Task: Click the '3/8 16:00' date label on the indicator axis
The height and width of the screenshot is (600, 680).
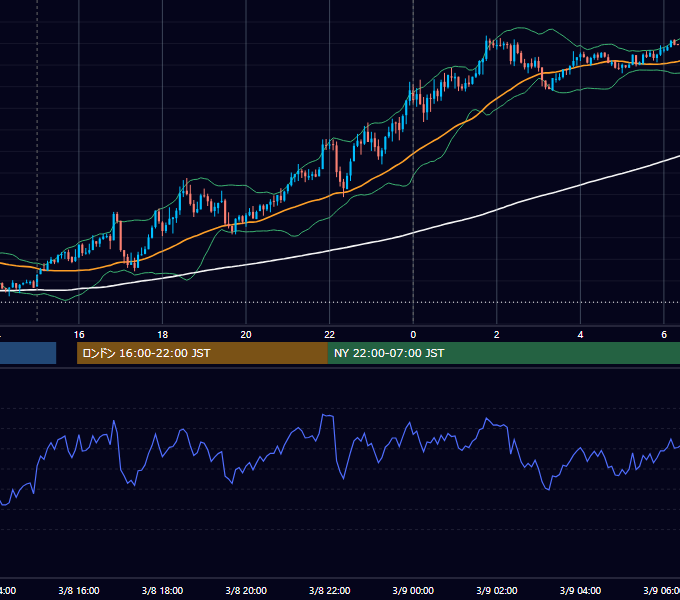Action: (79, 591)
